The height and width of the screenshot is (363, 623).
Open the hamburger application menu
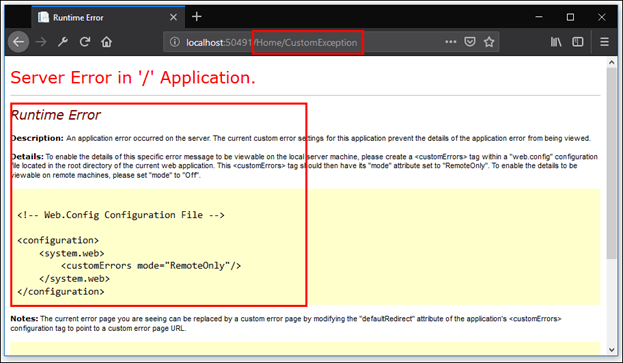(604, 42)
